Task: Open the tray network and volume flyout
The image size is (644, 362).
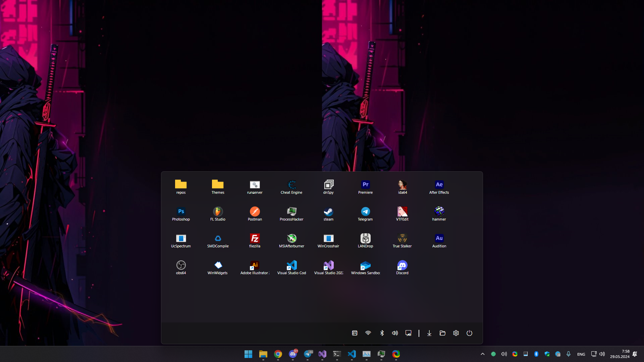Action: pyautogui.click(x=598, y=354)
